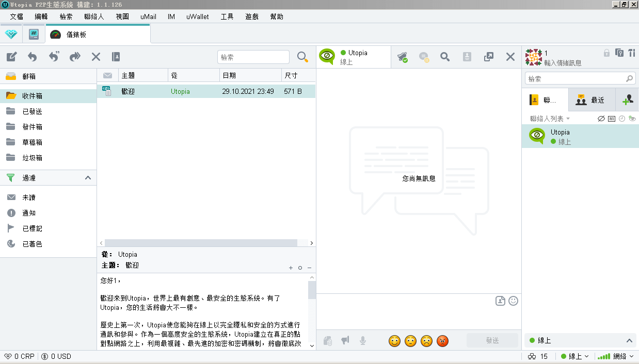This screenshot has height=364, width=639.
Task: Select the 草稿箱 drafts folder
Action: (x=32, y=142)
